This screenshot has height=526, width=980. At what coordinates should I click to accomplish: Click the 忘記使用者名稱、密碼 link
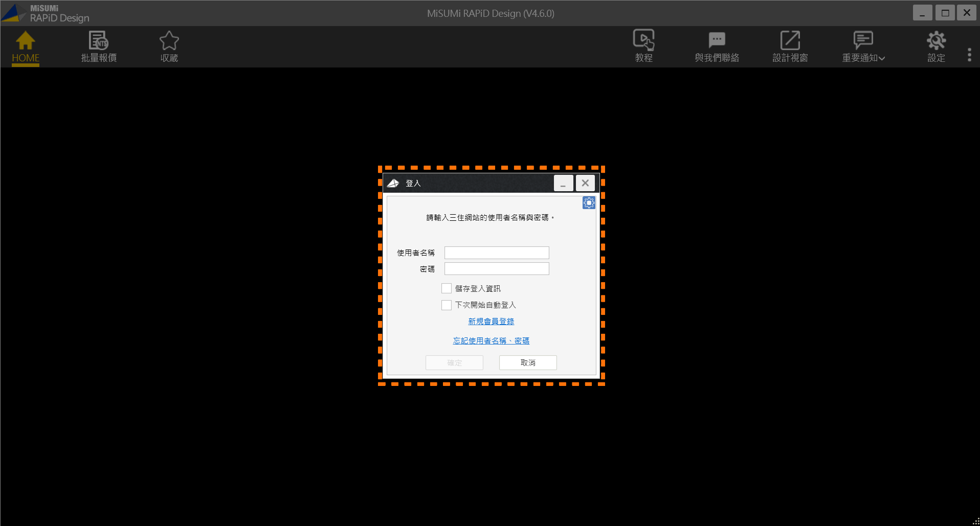click(491, 341)
